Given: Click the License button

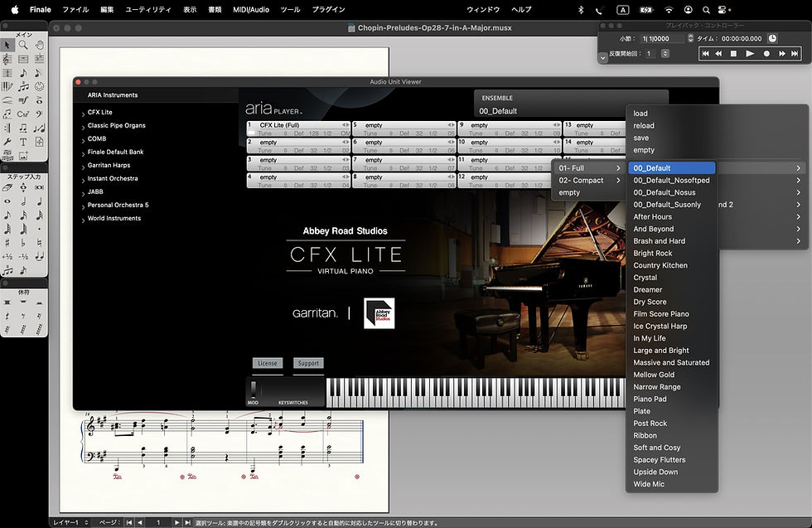Looking at the screenshot, I should tap(268, 363).
